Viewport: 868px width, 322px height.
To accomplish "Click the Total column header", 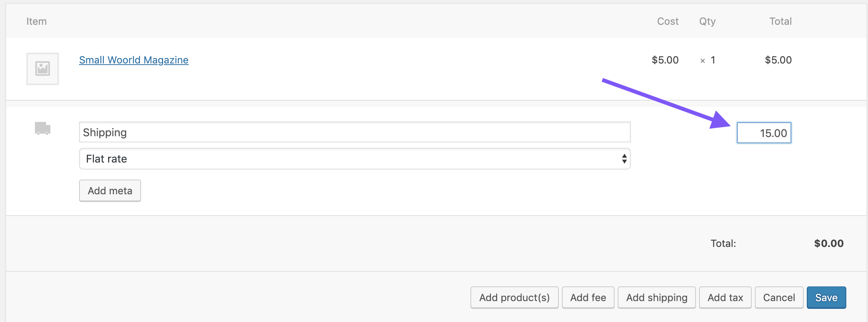I will tap(780, 21).
